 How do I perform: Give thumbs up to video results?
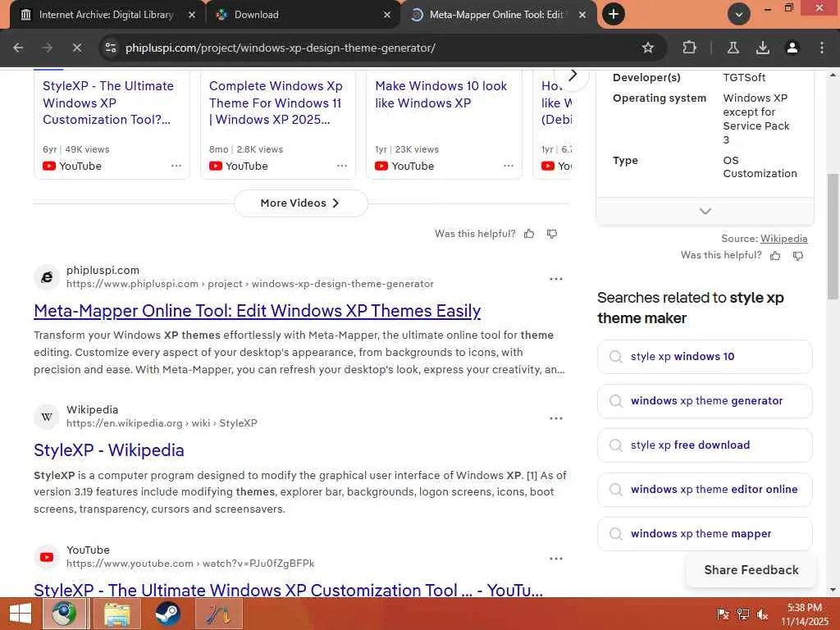(529, 234)
